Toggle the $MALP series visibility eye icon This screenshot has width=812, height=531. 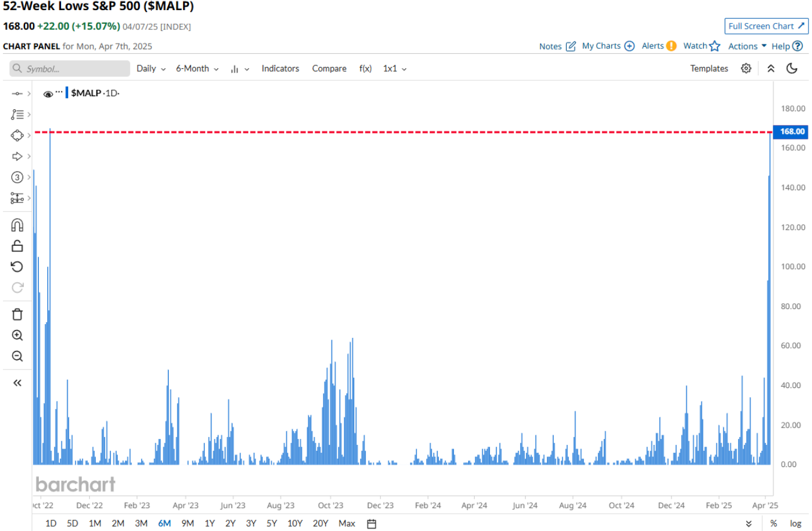pos(48,94)
